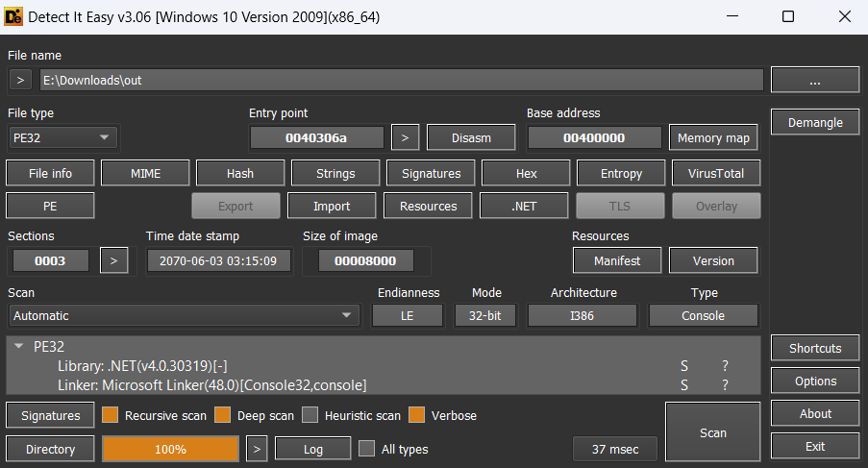The height and width of the screenshot is (468, 868).
Task: Toggle the All types checkbox
Action: pos(366,449)
